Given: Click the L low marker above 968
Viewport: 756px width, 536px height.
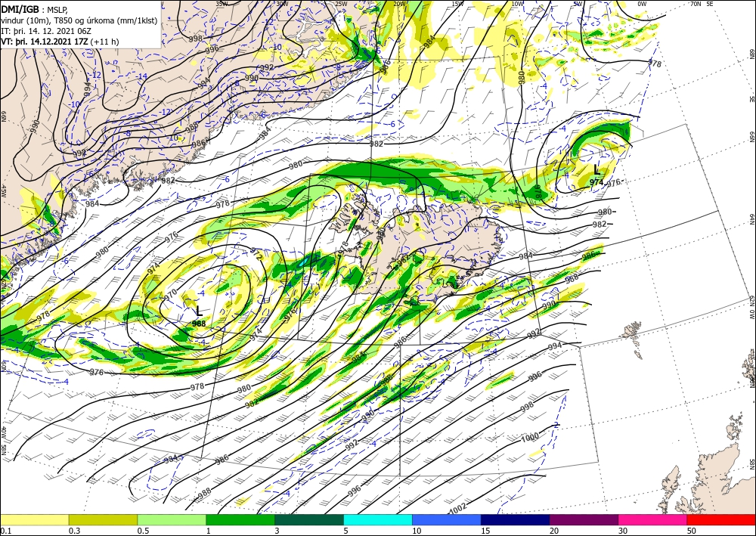Looking at the screenshot, I should pos(198,311).
